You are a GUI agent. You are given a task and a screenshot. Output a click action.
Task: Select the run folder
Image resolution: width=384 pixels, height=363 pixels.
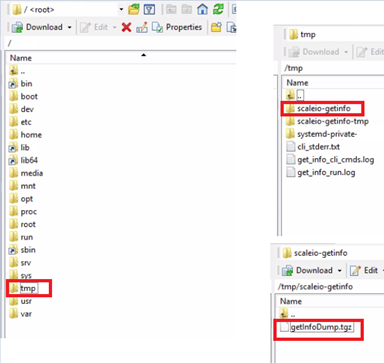[x=21, y=237]
